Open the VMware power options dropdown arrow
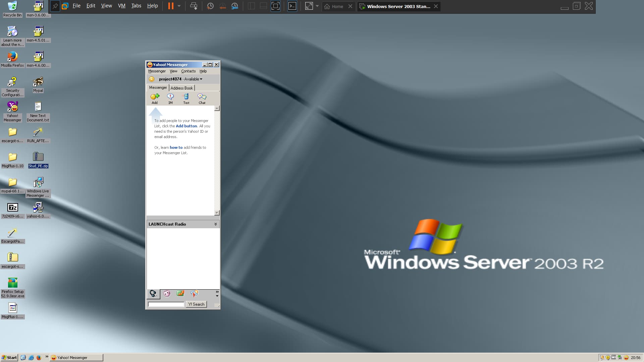 [x=179, y=6]
